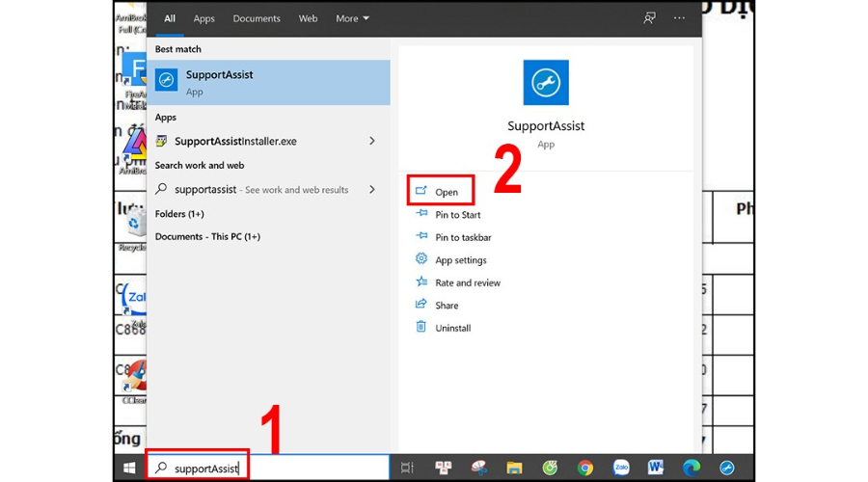Image resolution: width=868 pixels, height=482 pixels.
Task: Click the Rate and review star icon
Action: [421, 281]
